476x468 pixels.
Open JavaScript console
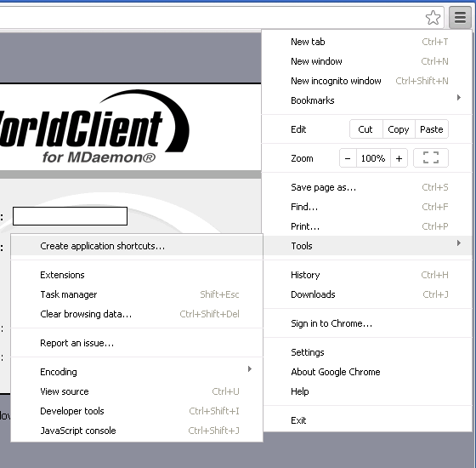pyautogui.click(x=137, y=431)
